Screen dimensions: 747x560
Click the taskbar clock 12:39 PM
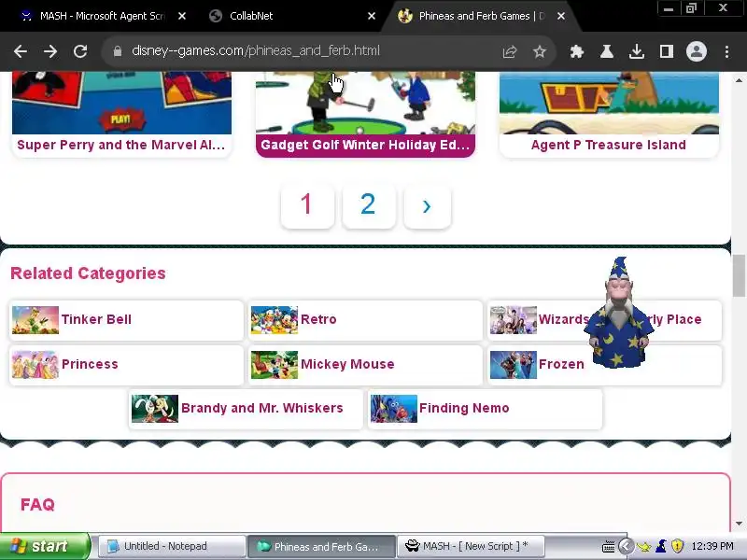pos(712,546)
